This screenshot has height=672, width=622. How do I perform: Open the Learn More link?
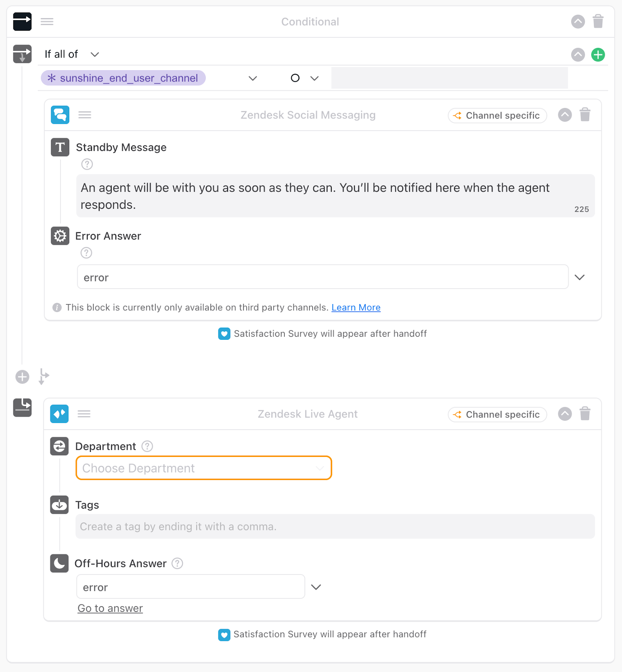[x=356, y=307]
